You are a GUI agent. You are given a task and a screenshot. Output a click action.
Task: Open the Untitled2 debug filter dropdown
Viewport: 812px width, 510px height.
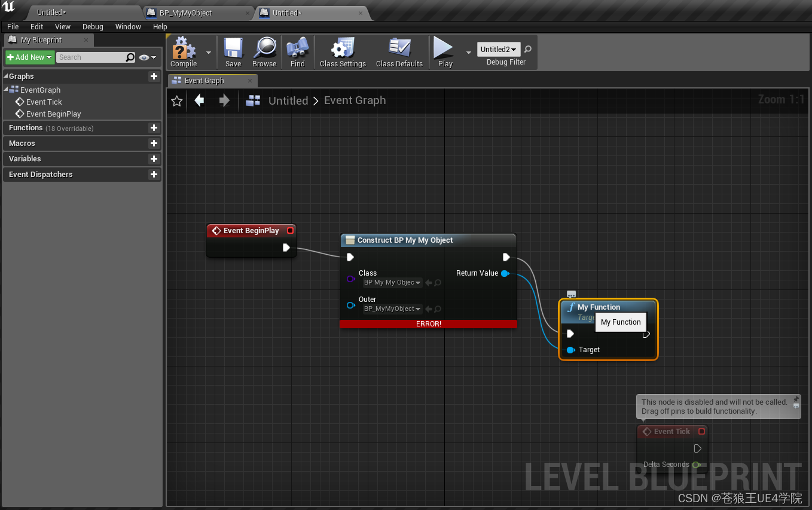[x=499, y=50]
